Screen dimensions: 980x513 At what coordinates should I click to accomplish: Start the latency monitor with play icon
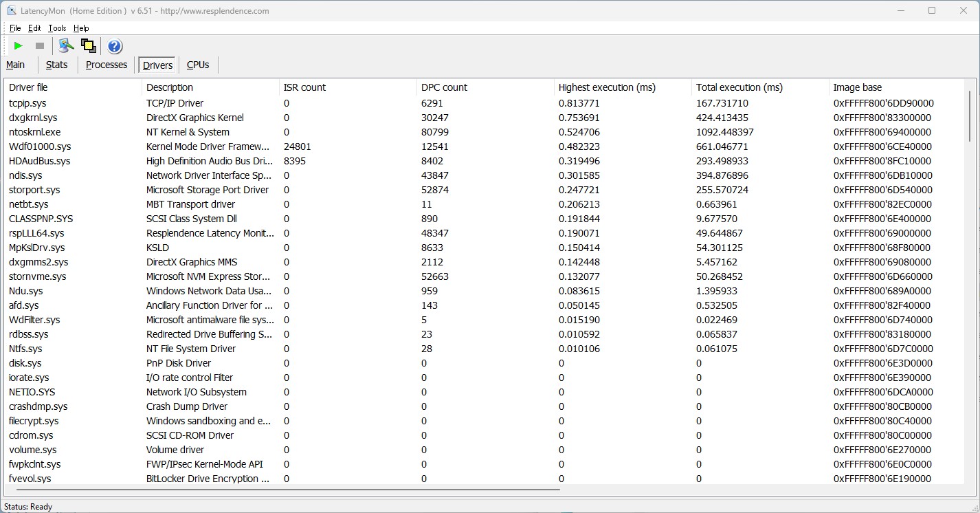(19, 46)
